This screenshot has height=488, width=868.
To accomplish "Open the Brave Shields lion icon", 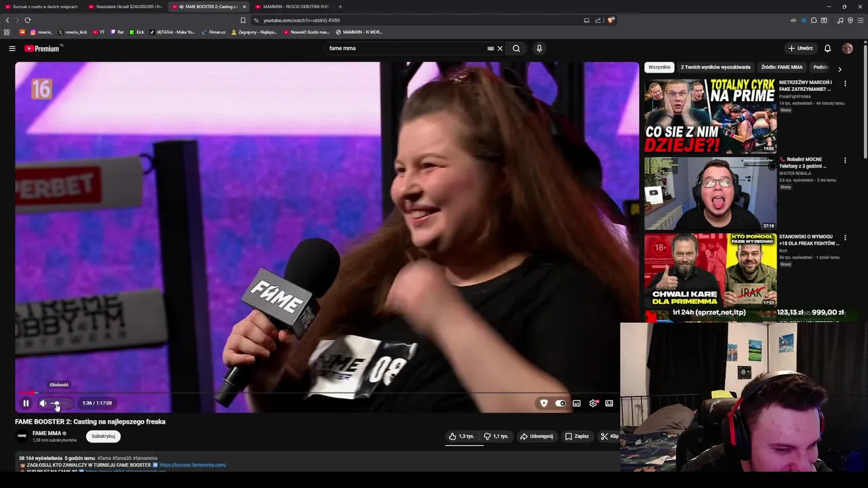I will 610,20.
